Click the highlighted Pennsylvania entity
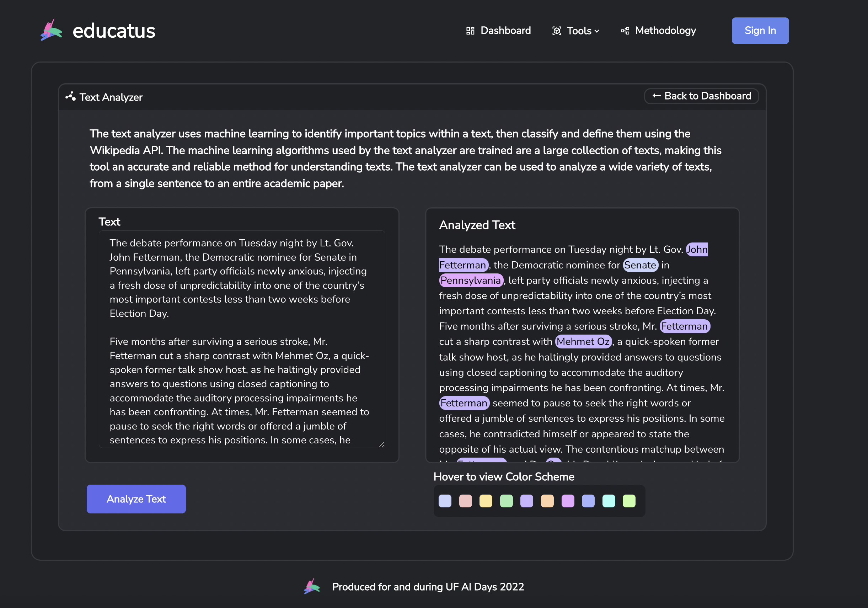Viewport: 868px width, 608px height. [471, 280]
